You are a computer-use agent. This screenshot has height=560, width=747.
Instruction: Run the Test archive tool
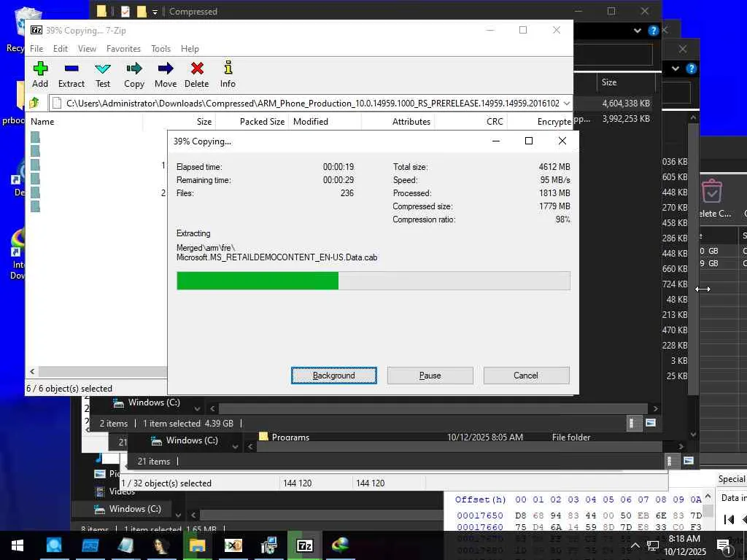(102, 69)
